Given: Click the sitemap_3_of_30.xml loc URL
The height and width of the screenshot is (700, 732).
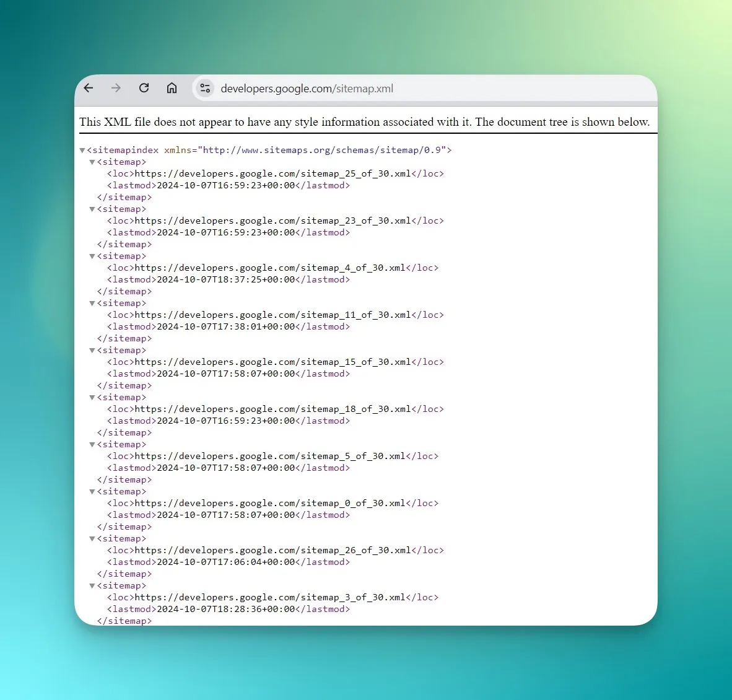Looking at the screenshot, I should [x=270, y=597].
